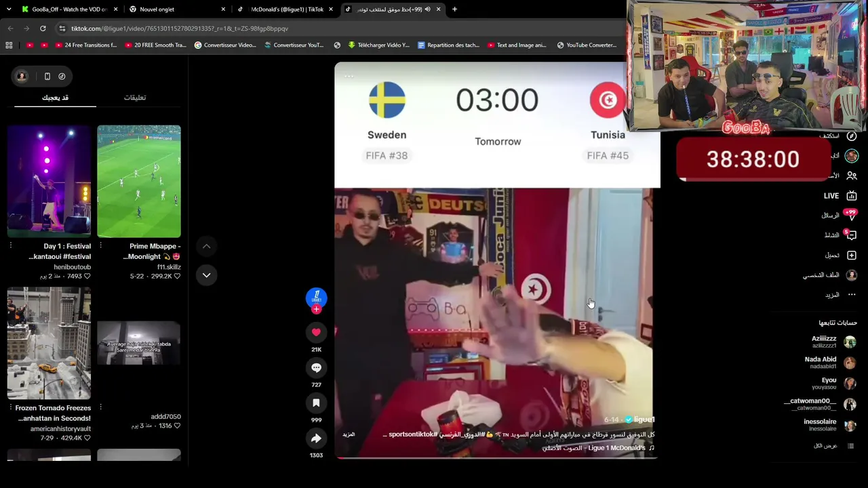Open the heniboutoub creator name
Viewport: 868px width, 488px height.
pyautogui.click(x=73, y=267)
